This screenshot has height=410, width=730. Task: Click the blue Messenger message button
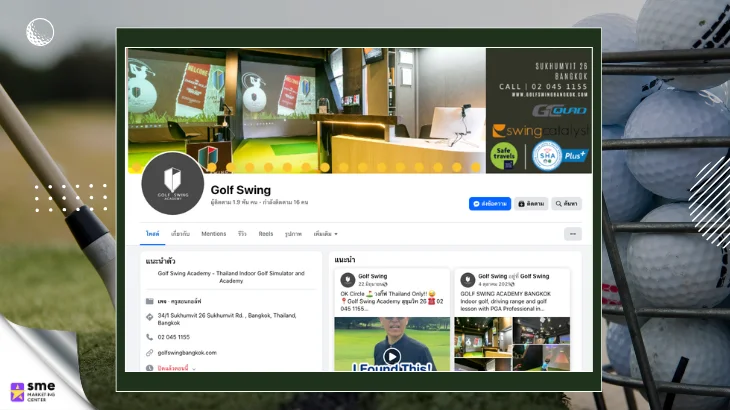point(489,203)
